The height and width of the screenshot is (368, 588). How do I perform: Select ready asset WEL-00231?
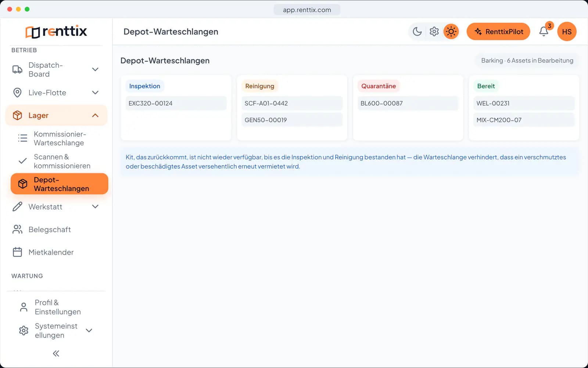(524, 103)
